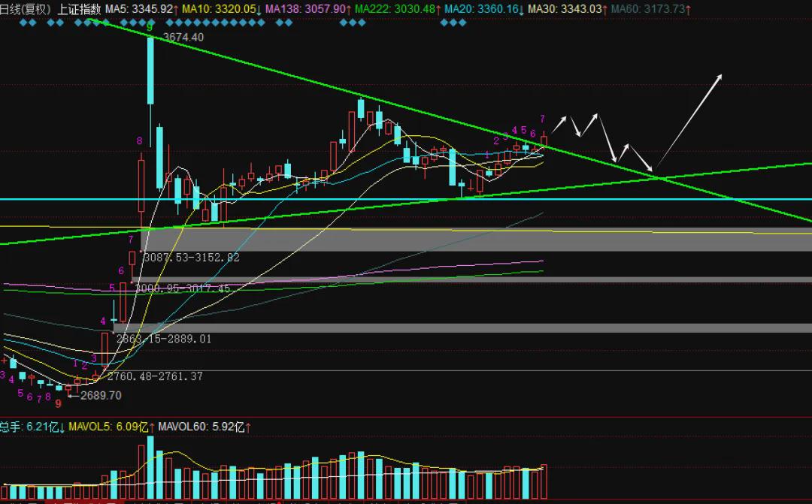Click the 2689.70 lowest price label
Image resolution: width=812 pixels, height=504 pixels.
pyautogui.click(x=101, y=395)
